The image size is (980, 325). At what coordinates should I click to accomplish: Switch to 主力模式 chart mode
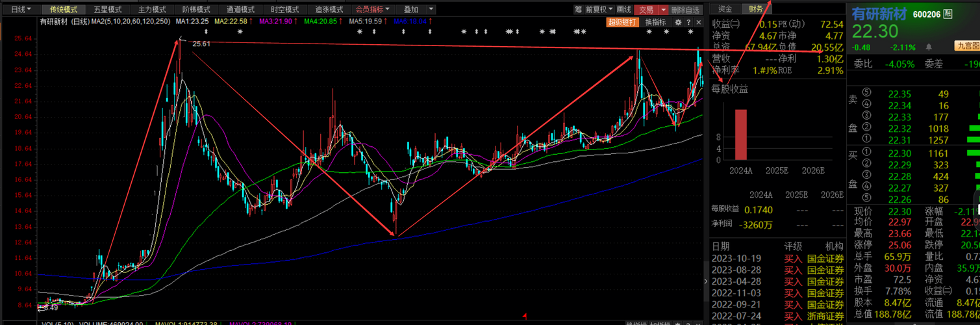152,10
